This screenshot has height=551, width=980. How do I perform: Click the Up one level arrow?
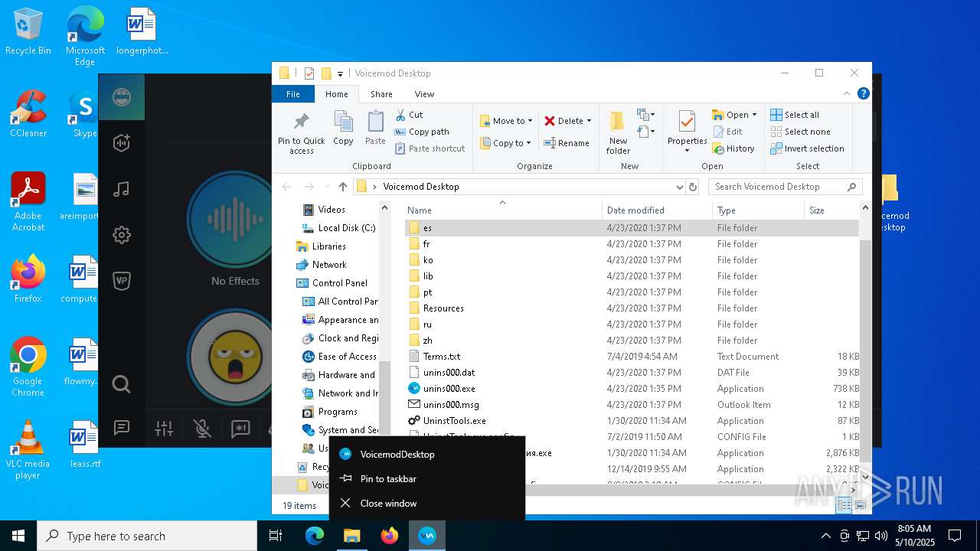[x=342, y=187]
